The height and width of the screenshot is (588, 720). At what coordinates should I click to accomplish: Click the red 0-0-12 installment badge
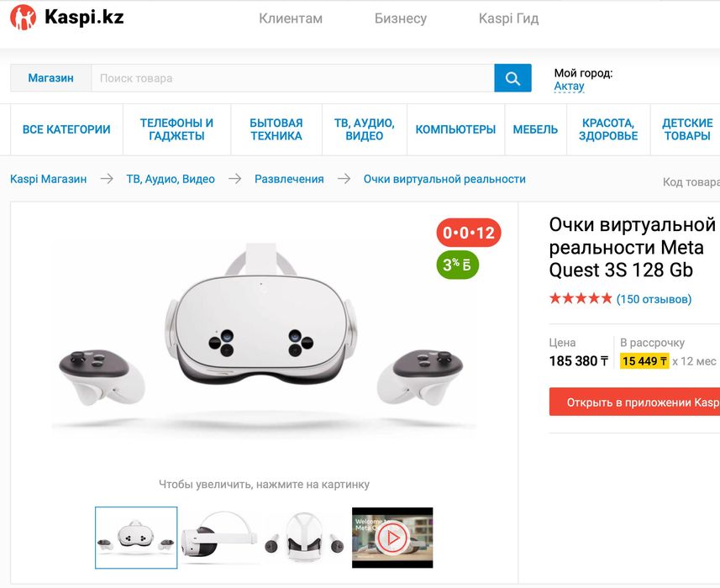pos(469,233)
